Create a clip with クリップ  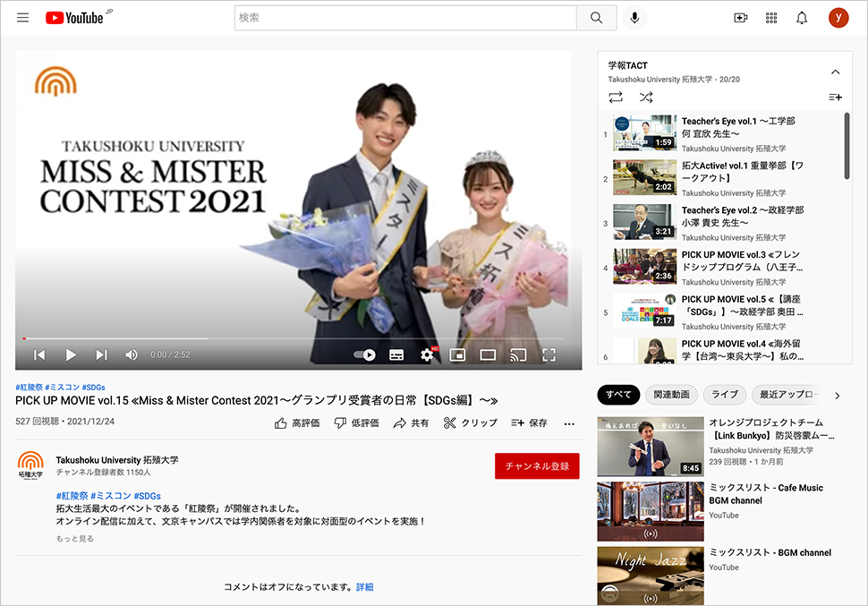471,423
